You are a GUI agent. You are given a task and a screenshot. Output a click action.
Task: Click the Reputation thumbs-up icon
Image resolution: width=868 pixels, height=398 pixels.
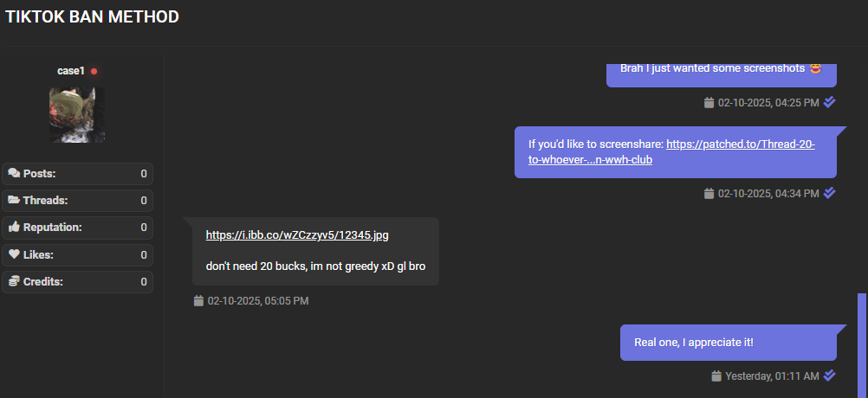14,227
